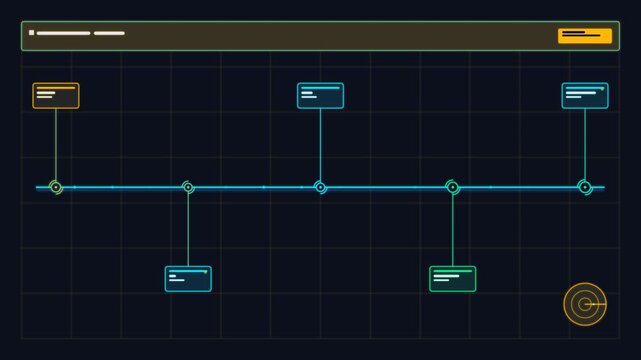Select the yellow-green timeline node under yellow card
The height and width of the screenshot is (360, 641).
pyautogui.click(x=56, y=187)
